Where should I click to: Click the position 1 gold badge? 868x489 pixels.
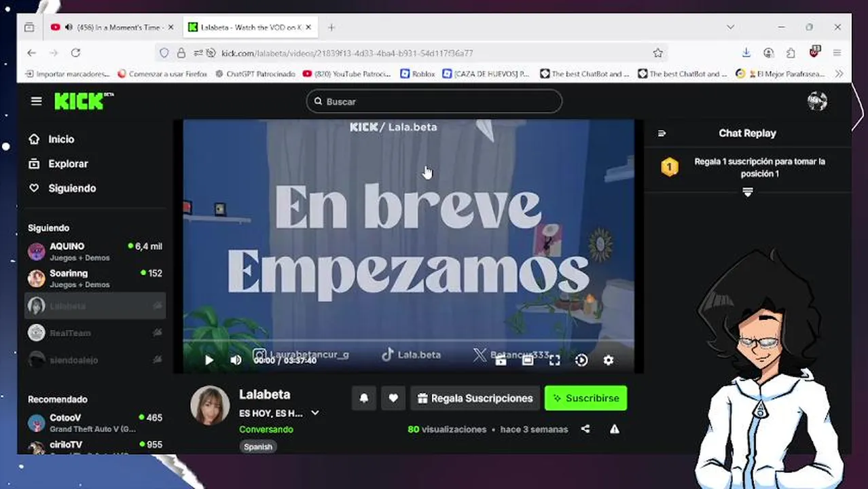coord(670,167)
